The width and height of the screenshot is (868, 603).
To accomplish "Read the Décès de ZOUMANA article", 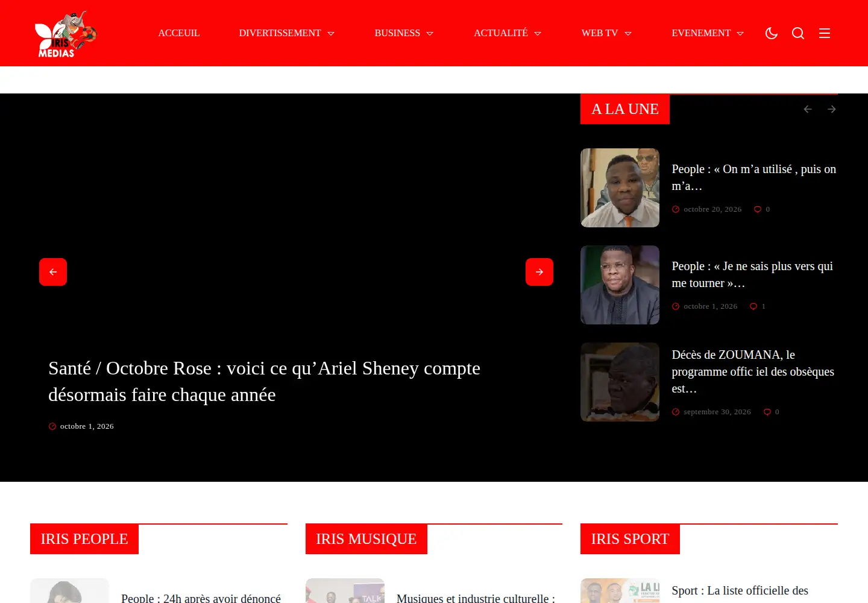I will pos(753,371).
